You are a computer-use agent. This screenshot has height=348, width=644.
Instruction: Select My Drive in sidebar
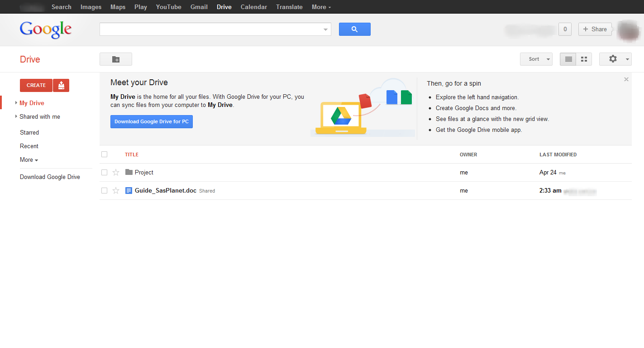(32, 103)
